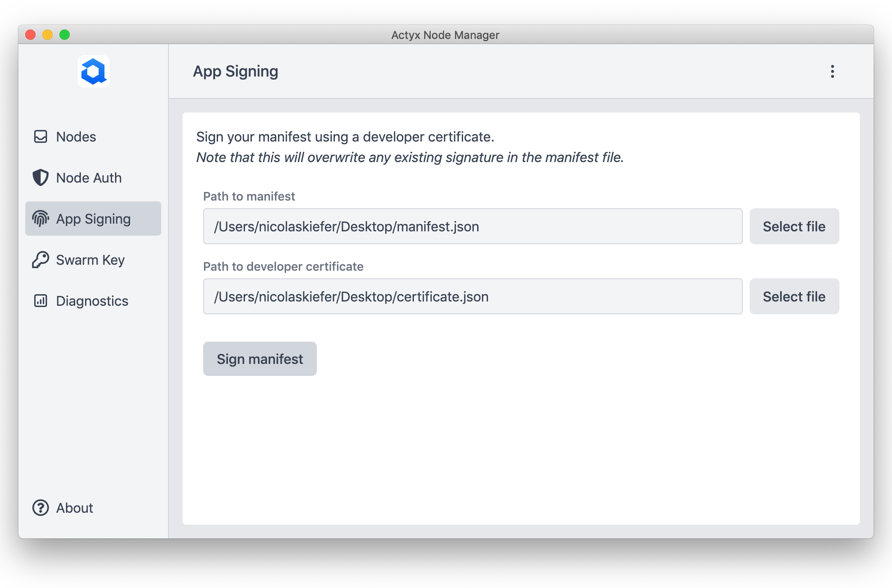This screenshot has height=588, width=892.
Task: Click the Diagnostics chart icon
Action: 41,301
